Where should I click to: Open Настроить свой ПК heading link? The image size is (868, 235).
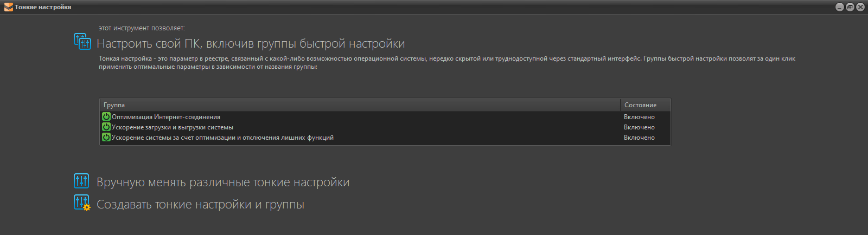(x=251, y=44)
